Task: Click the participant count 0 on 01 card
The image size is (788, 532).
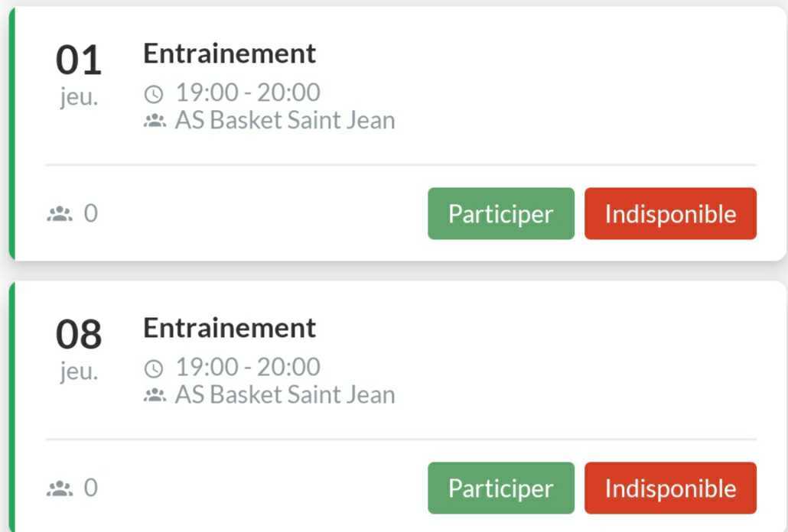Action: (x=90, y=213)
